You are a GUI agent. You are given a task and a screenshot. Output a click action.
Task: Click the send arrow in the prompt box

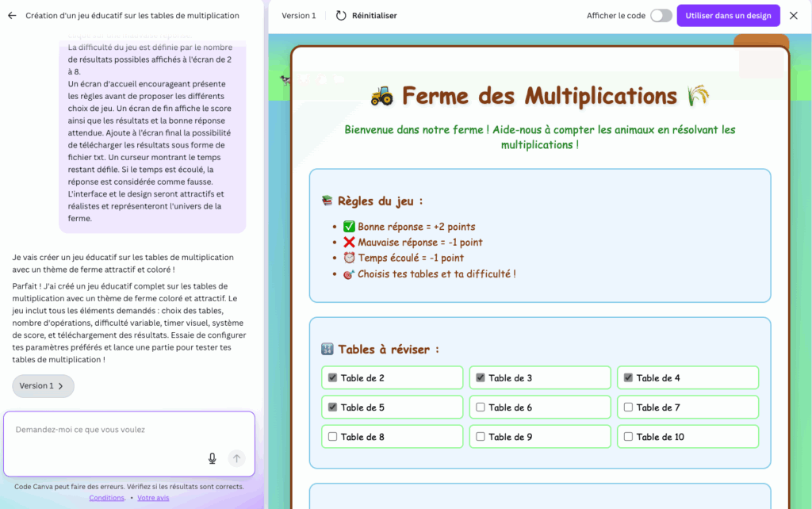point(236,458)
